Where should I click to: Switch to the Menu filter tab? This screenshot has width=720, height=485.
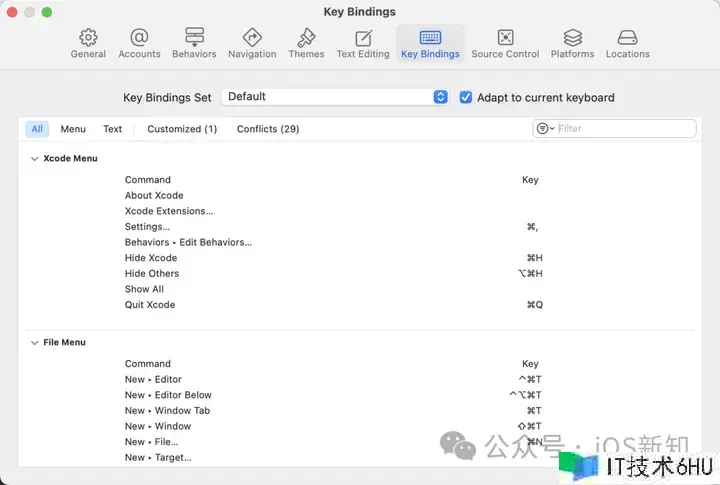tap(73, 129)
